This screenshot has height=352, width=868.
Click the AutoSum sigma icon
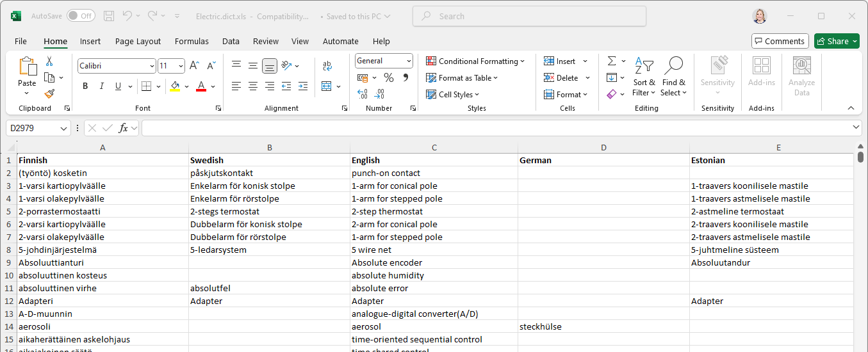[612, 61]
